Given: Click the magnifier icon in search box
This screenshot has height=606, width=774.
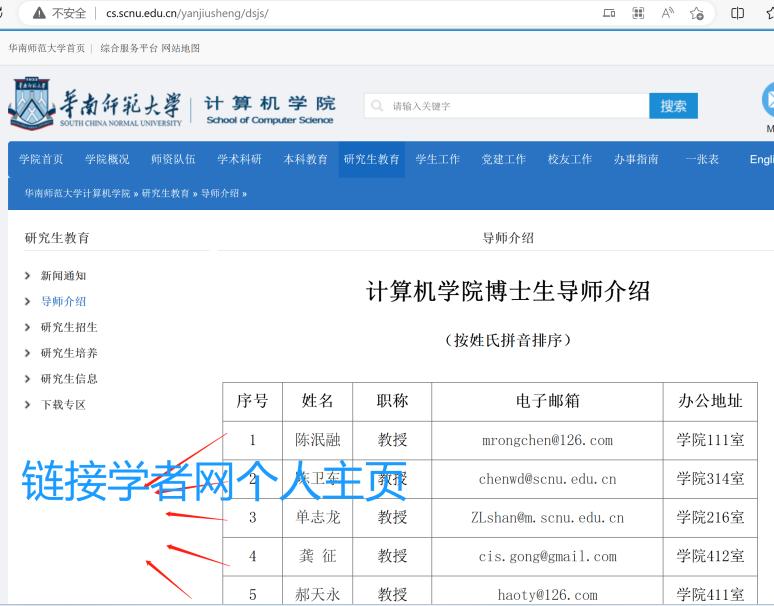Looking at the screenshot, I should (x=377, y=106).
